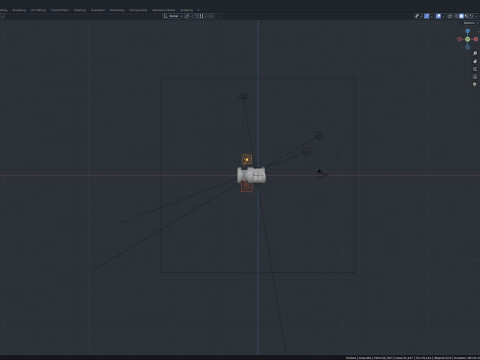Click the zoom magnifier viewport icon
Viewport: 480px width, 360px height.
click(475, 53)
